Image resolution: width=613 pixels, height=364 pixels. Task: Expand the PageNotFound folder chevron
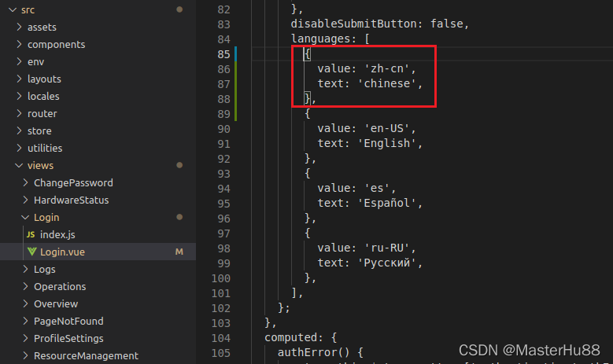pos(25,321)
